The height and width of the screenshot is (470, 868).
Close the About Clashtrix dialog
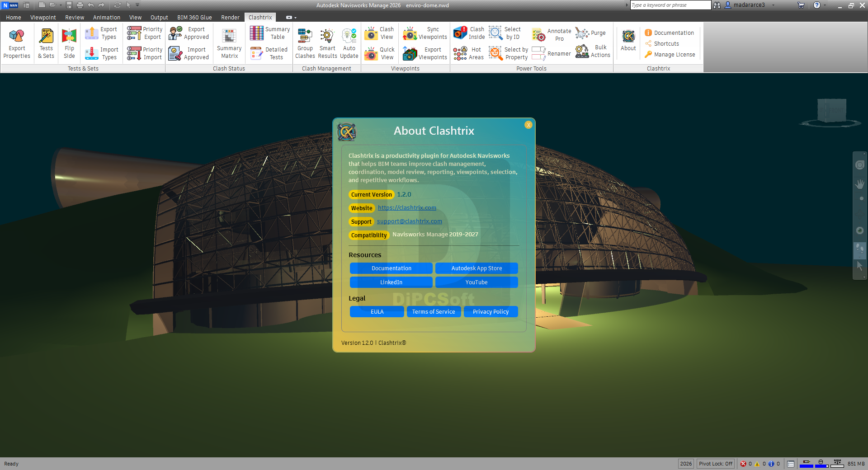528,125
